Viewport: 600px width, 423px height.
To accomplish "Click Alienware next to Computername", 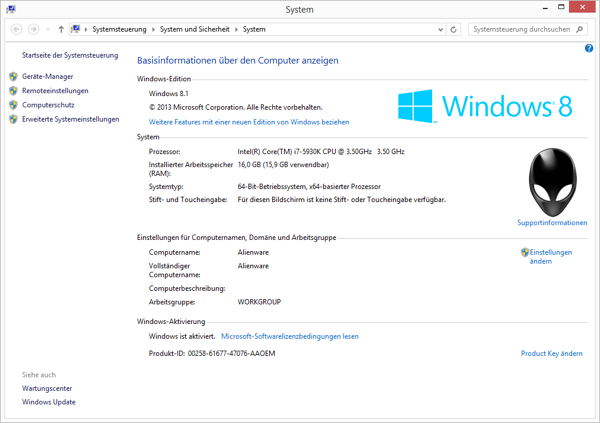I will [253, 253].
